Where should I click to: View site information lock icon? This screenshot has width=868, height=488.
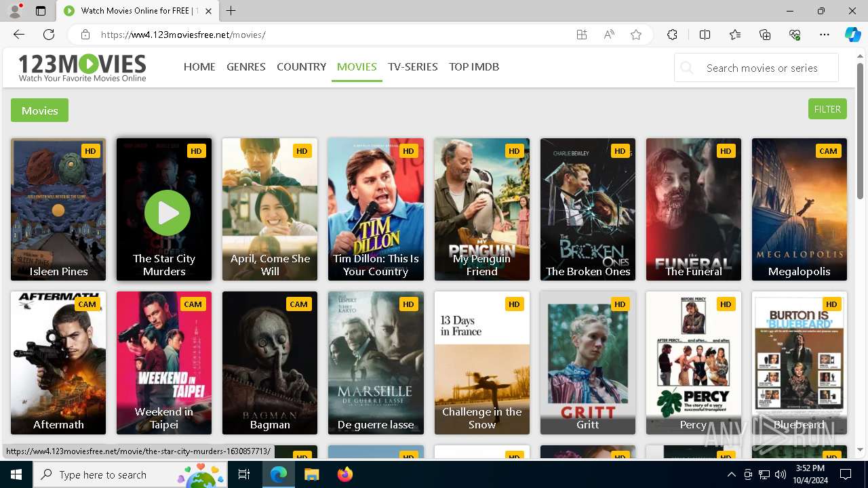point(85,35)
